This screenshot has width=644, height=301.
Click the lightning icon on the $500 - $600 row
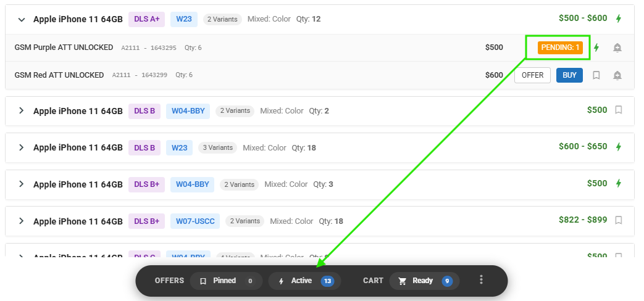point(619,19)
